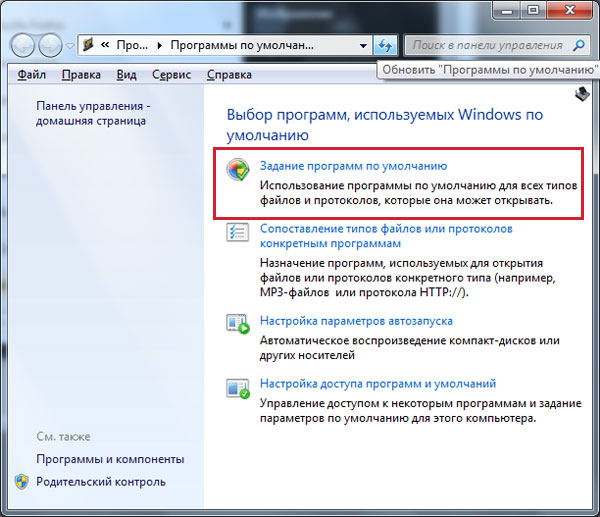This screenshot has width=600, height=517.
Task: Open the 'Файл' menu
Action: (x=32, y=75)
